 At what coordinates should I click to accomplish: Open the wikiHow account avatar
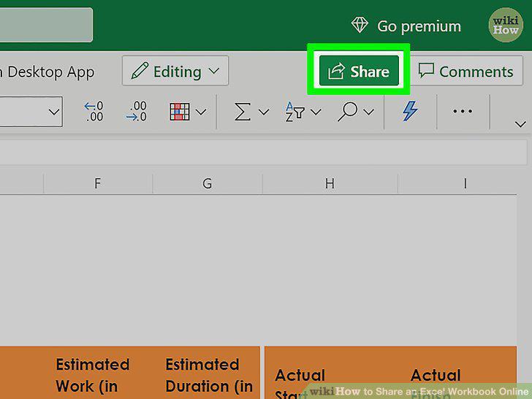tap(506, 25)
